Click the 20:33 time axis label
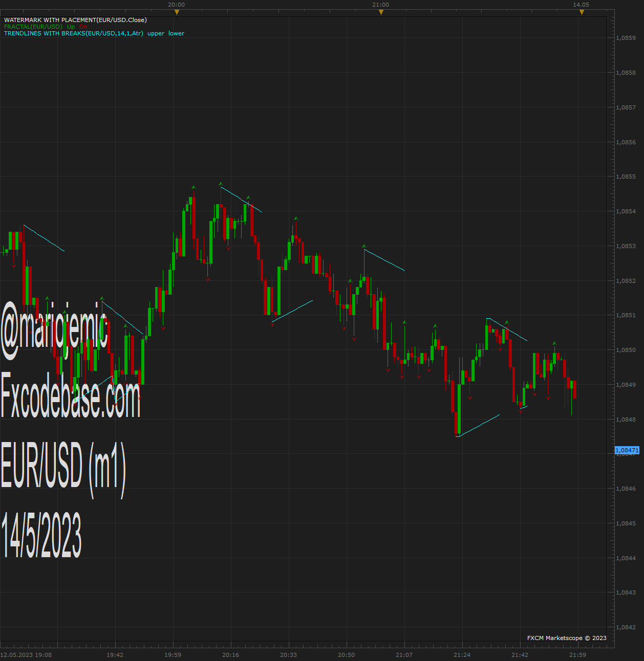The height and width of the screenshot is (661, 644). (289, 655)
